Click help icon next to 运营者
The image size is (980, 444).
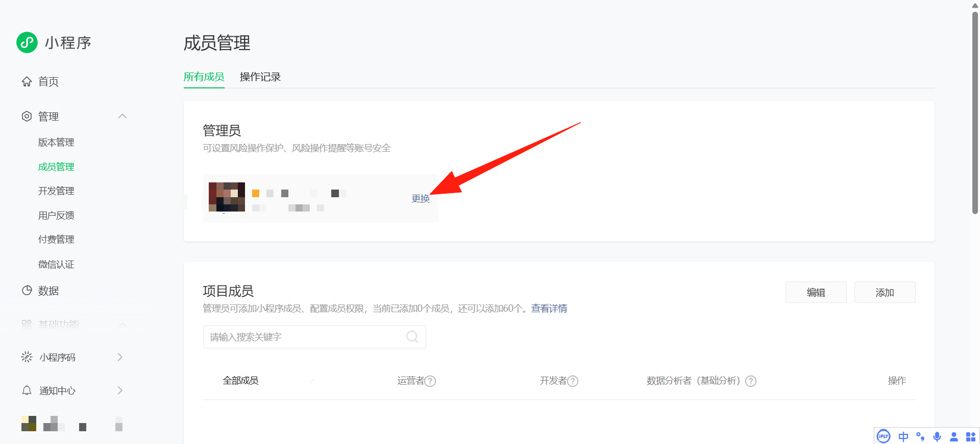coord(430,381)
